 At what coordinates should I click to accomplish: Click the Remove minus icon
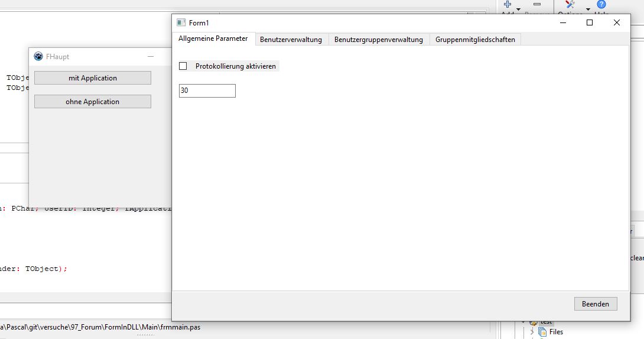point(536,5)
